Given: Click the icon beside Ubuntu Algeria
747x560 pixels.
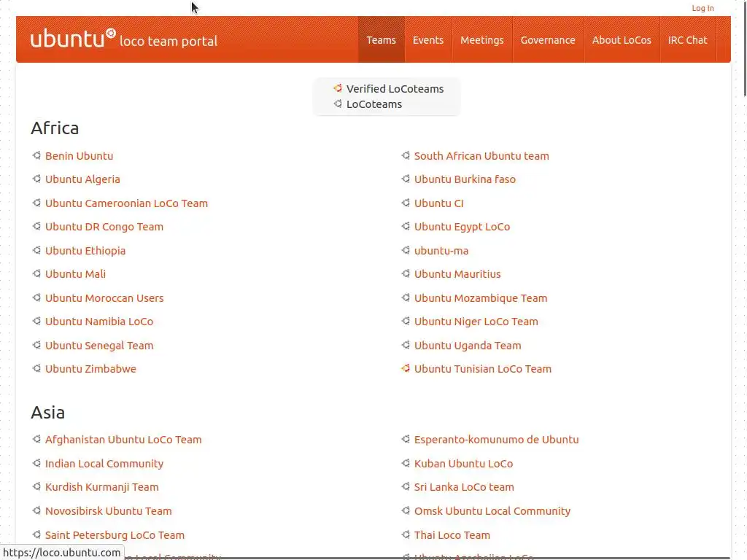Looking at the screenshot, I should coord(36,179).
